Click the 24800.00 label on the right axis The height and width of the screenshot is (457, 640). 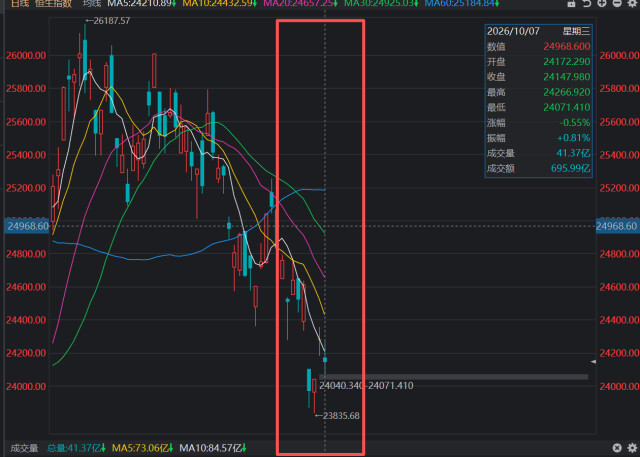tap(619, 254)
